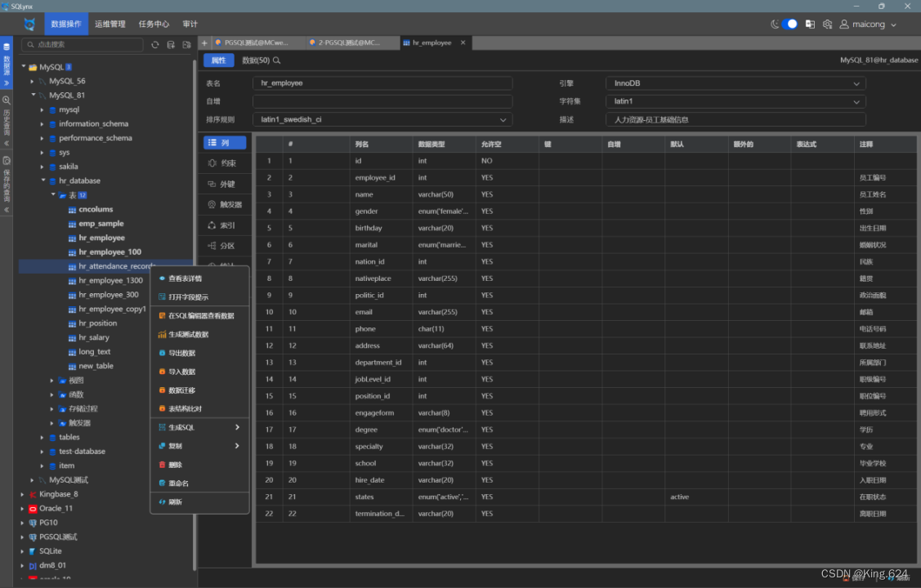Add a new tab with plus button

[204, 42]
